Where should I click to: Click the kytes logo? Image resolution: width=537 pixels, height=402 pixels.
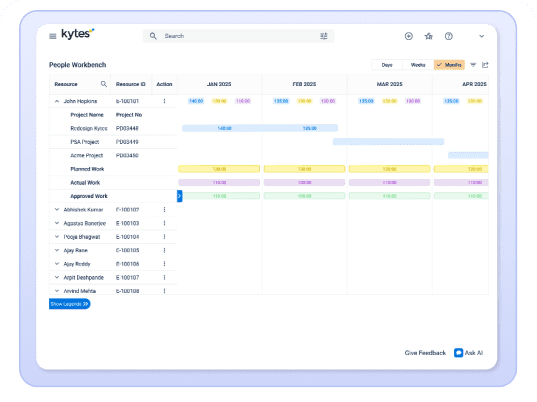(x=78, y=34)
